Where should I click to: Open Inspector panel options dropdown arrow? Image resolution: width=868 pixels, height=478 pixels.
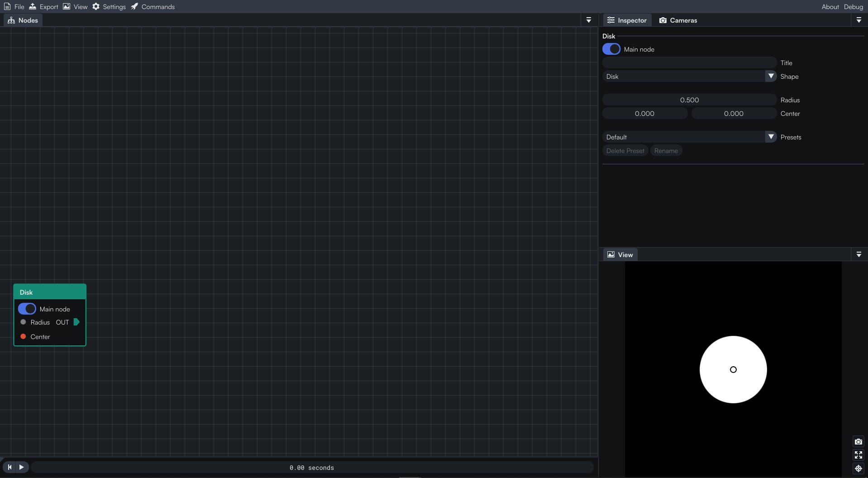click(859, 20)
